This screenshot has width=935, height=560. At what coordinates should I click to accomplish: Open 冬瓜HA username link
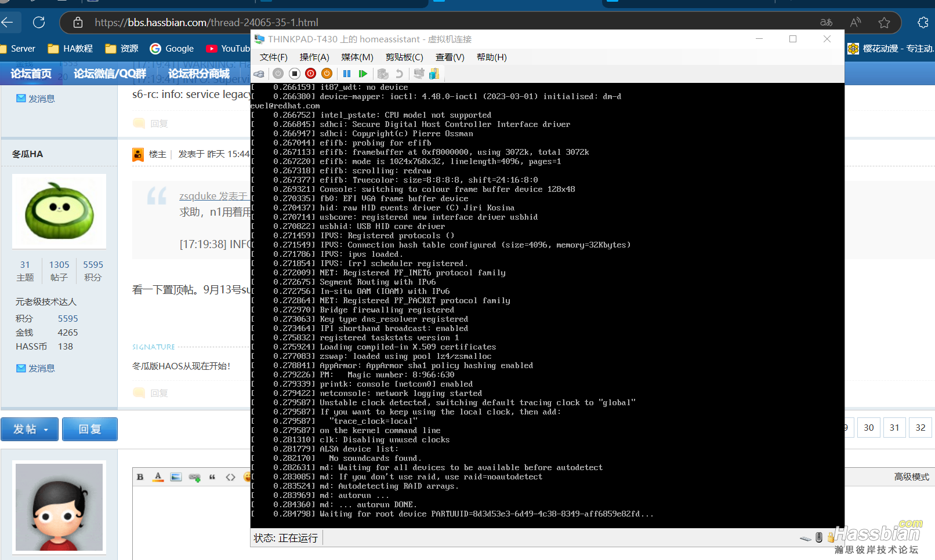28,154
